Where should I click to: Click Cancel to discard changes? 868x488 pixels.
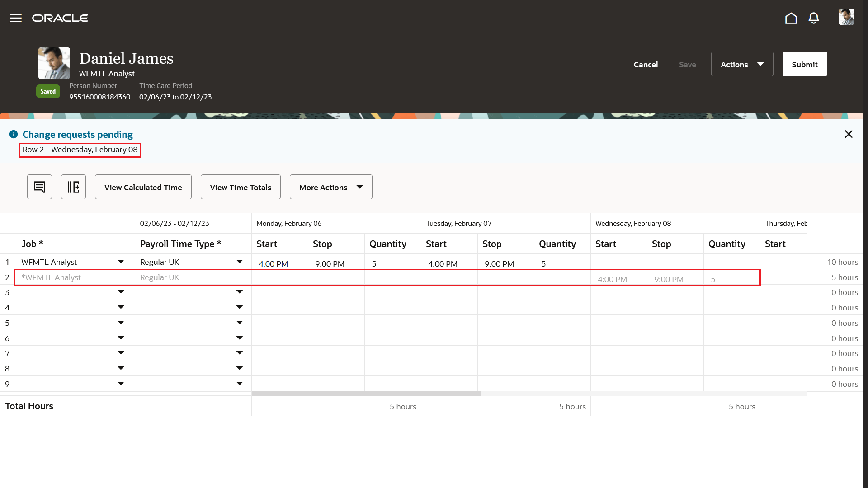tap(646, 64)
